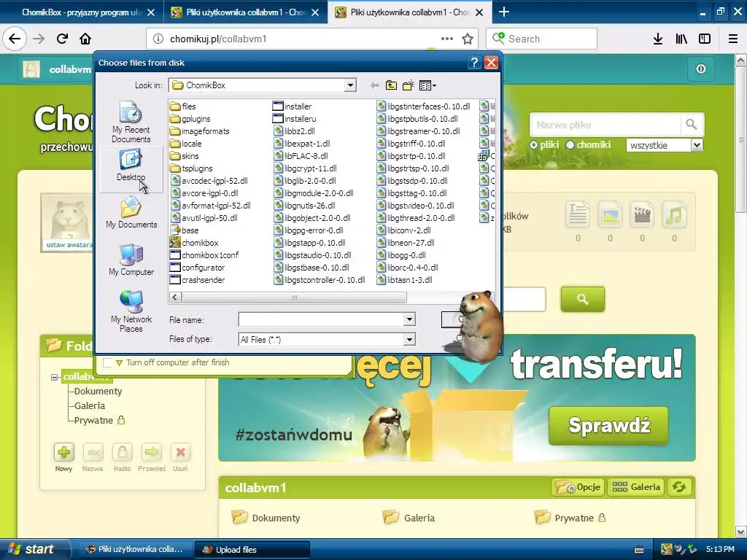The image size is (747, 560).
Task: Switch to ChomikBox first browser tab
Action: click(x=82, y=12)
